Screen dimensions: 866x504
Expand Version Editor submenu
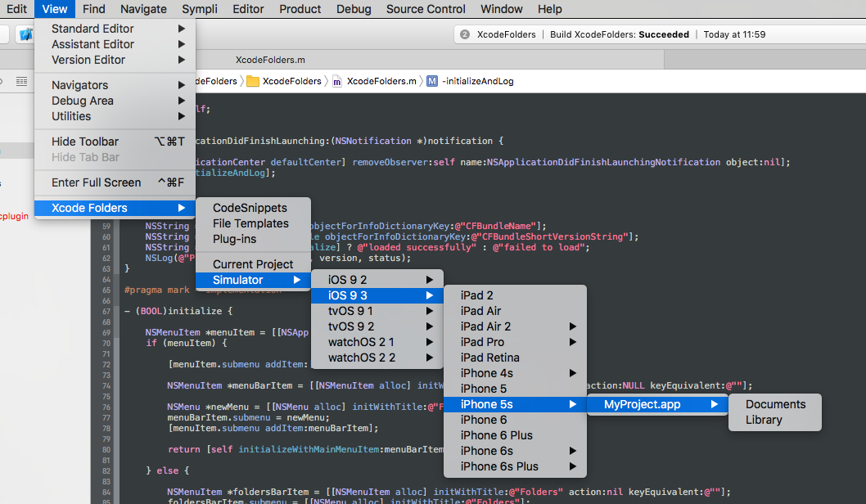coord(115,60)
